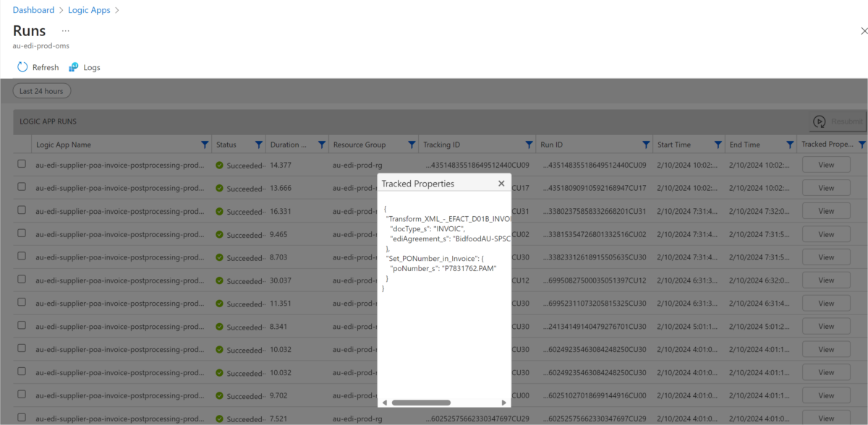Open the Start Time column filter
Viewport: 868px width, 425px height.
[717, 144]
